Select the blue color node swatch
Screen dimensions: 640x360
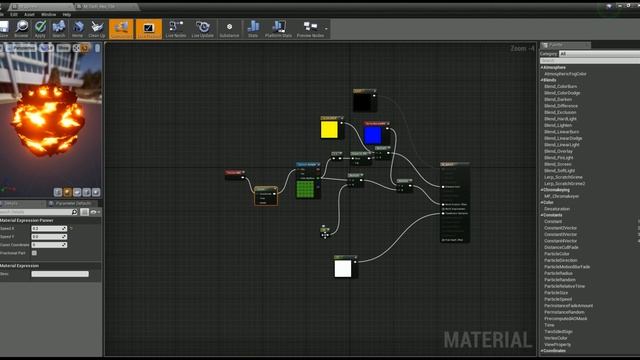pyautogui.click(x=373, y=135)
